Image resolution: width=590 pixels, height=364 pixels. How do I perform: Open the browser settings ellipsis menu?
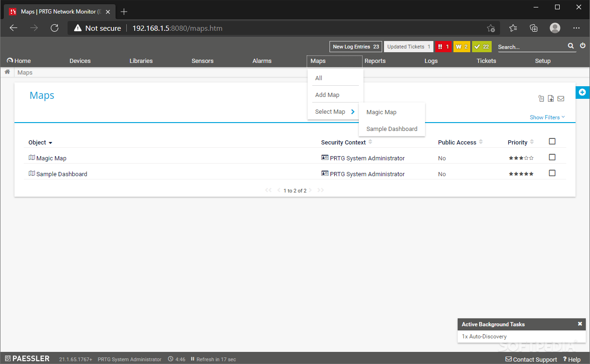[576, 28]
